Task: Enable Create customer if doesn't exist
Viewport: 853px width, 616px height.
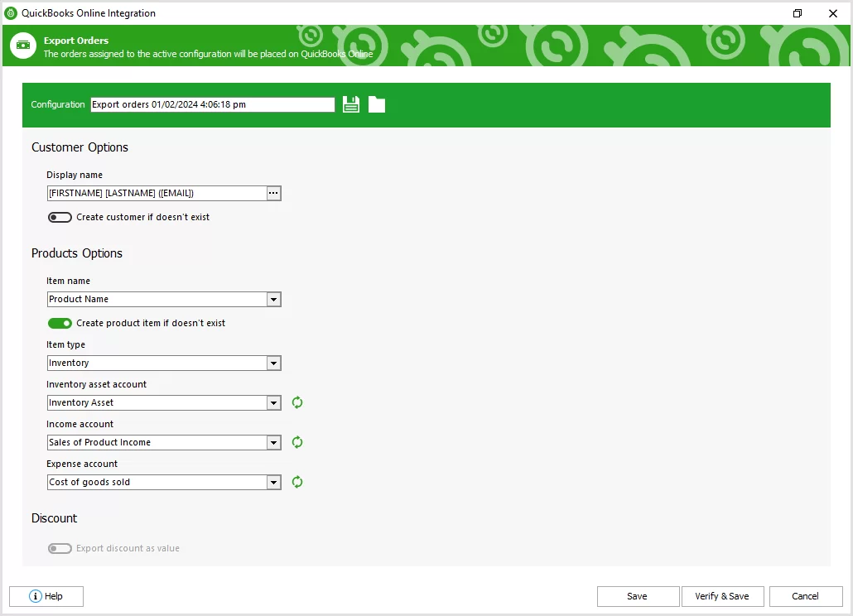Action: tap(60, 217)
